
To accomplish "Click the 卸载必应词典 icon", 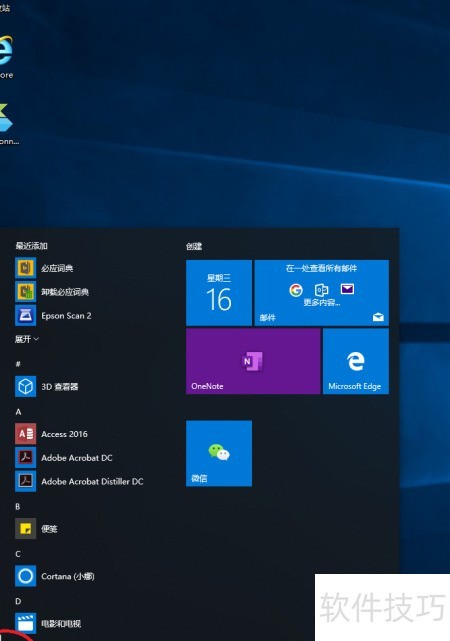I will pyautogui.click(x=25, y=292).
